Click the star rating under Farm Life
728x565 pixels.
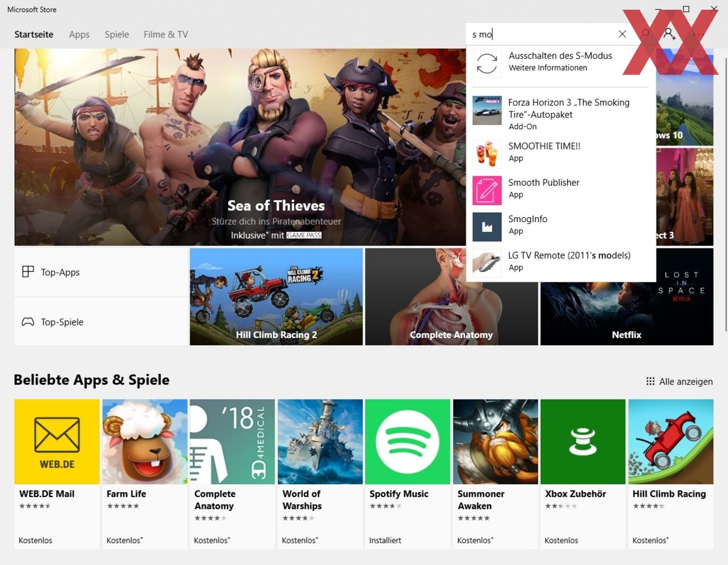point(123,506)
